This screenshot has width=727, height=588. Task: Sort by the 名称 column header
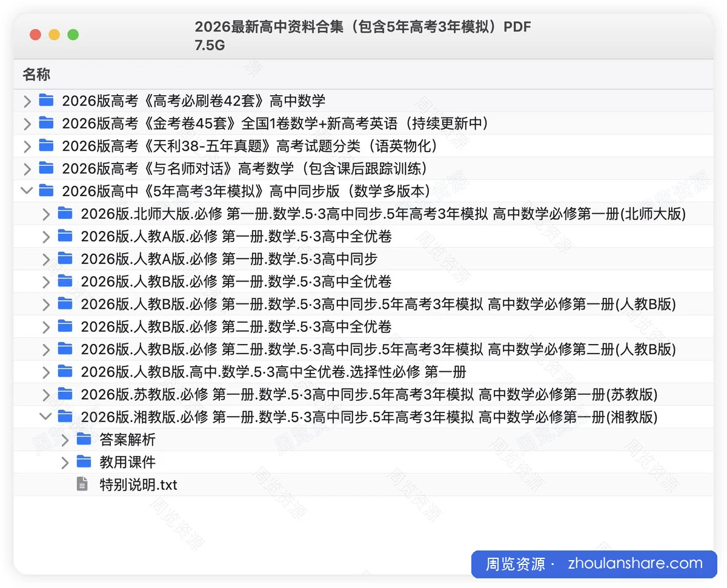pos(36,75)
